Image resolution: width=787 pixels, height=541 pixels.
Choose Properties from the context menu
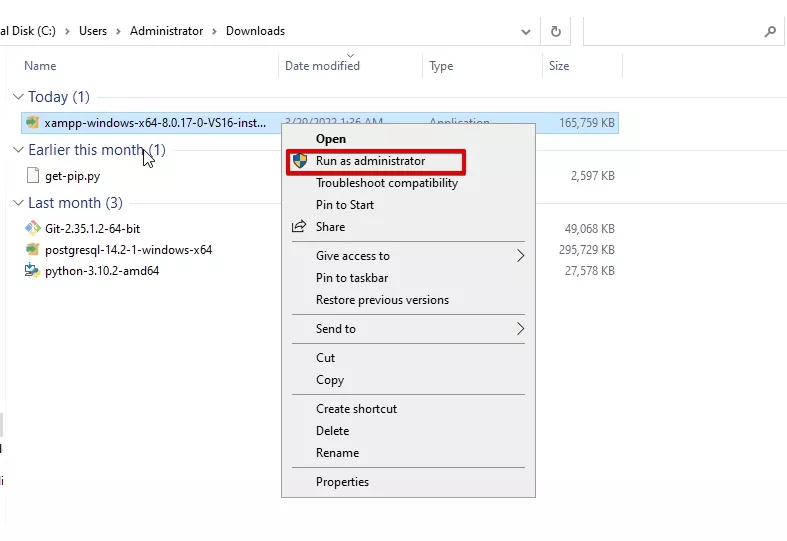(342, 482)
